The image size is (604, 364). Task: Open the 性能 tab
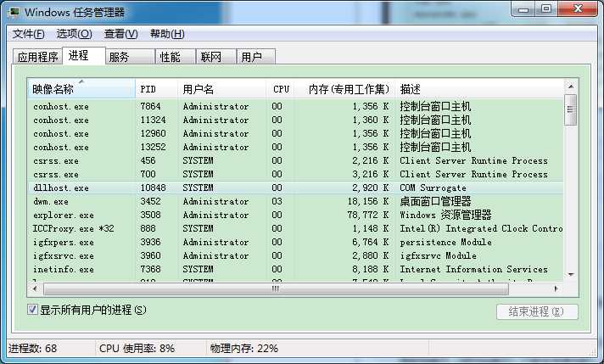pos(176,57)
